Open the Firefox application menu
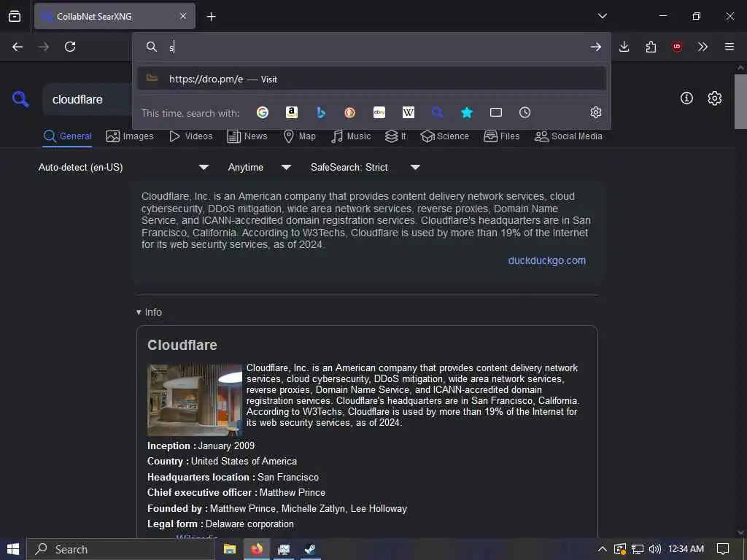 point(729,47)
